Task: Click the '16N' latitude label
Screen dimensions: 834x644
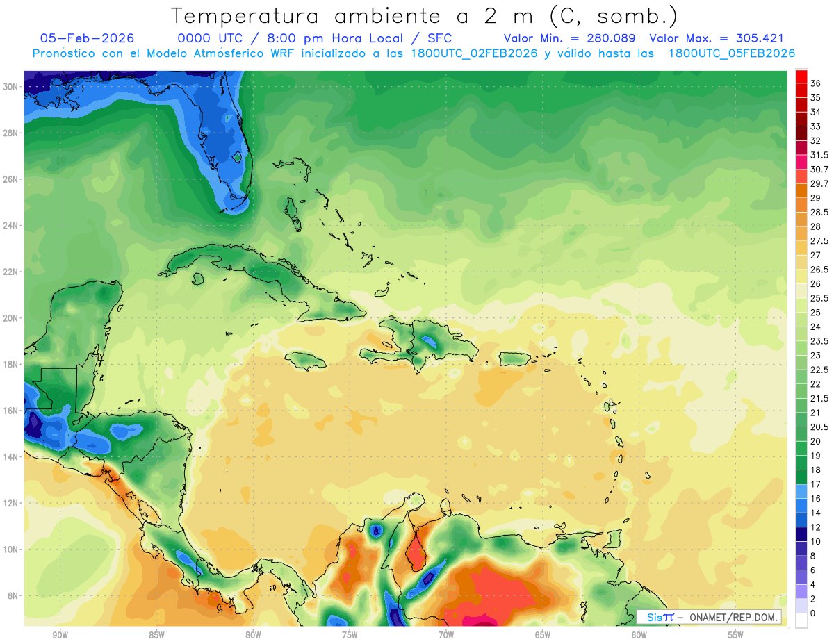Action: tap(11, 411)
